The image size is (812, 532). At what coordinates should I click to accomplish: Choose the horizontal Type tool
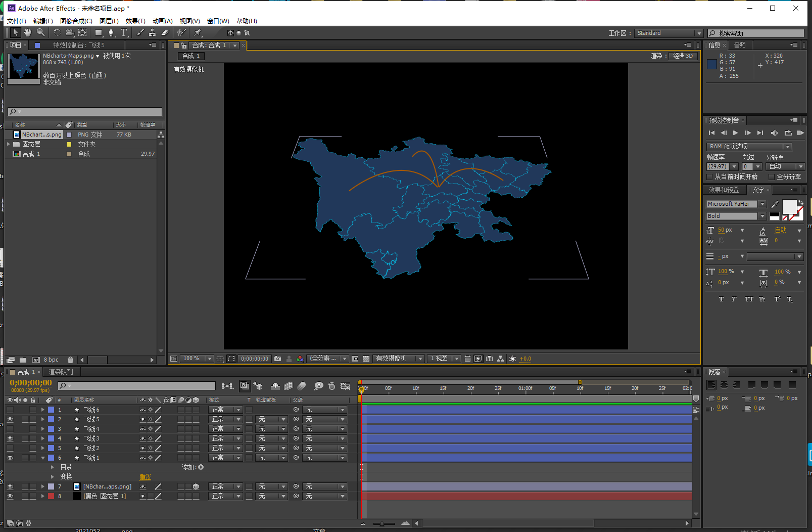coord(124,32)
